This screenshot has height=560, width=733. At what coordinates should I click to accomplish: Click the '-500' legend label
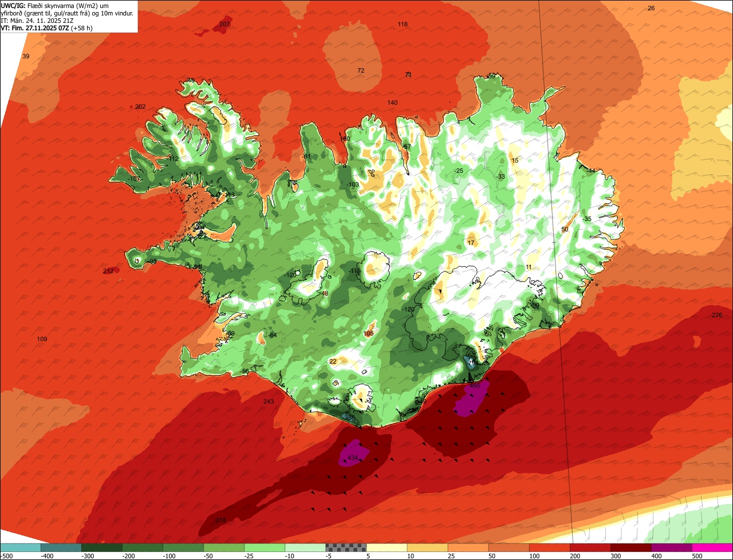pos(6,556)
